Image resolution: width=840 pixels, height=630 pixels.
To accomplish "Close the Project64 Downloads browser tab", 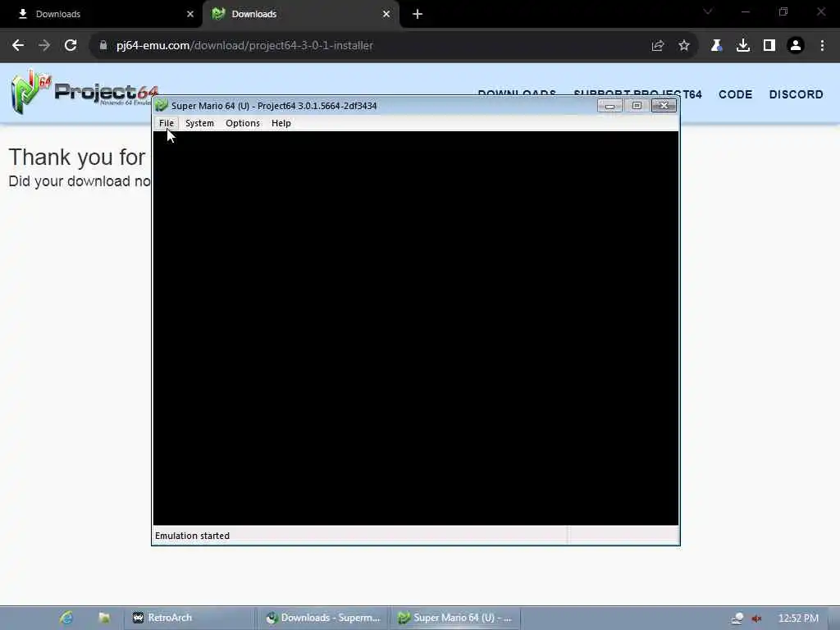I will pos(386,14).
